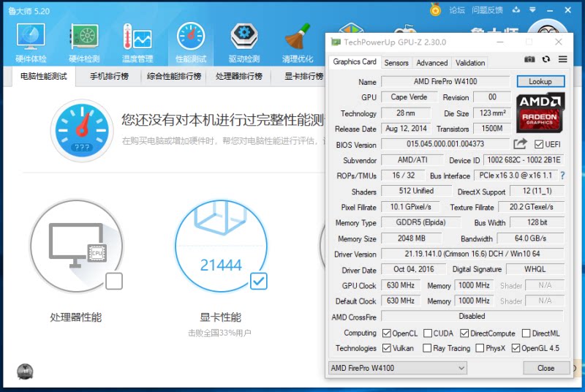Click the GPU value Cape Verde
This screenshot has height=392, width=585.
point(409,97)
